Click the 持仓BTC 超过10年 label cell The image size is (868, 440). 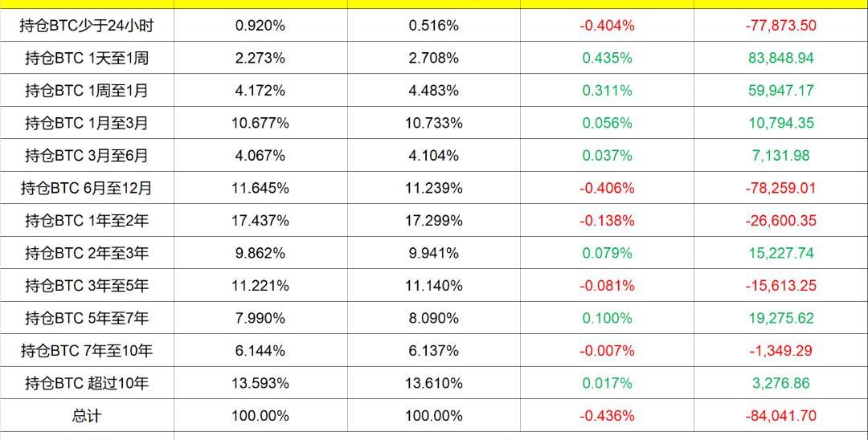point(87,383)
